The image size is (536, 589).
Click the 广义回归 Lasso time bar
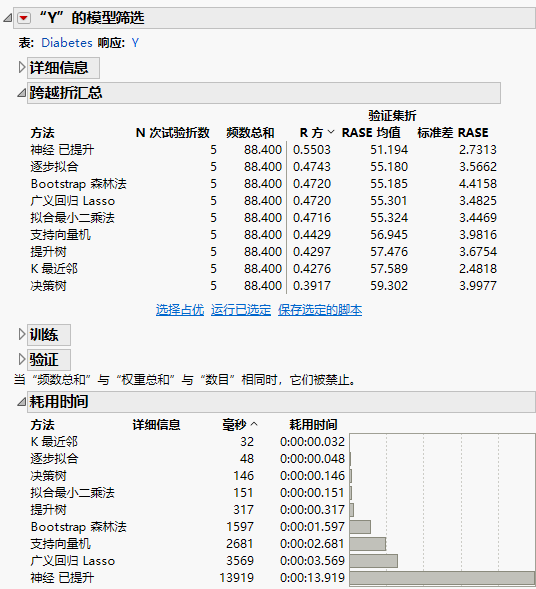374,561
